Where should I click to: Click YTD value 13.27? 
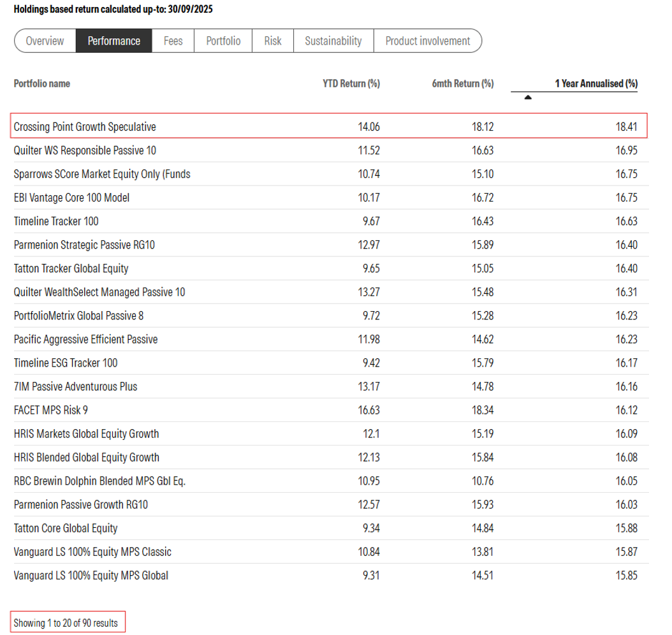point(369,292)
